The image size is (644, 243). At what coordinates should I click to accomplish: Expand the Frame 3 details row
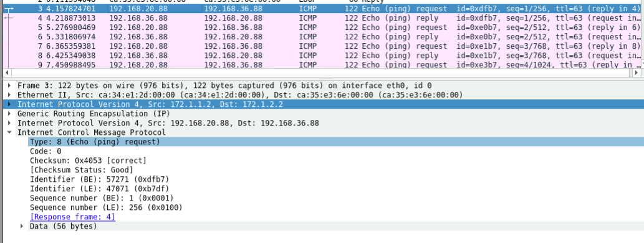(9, 86)
